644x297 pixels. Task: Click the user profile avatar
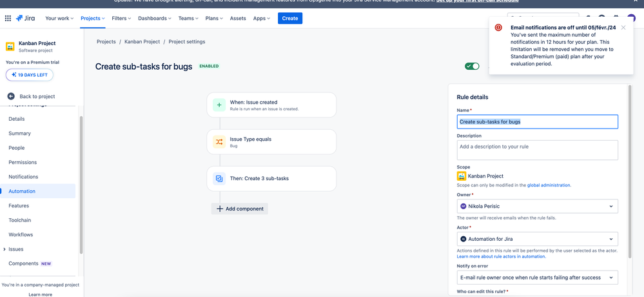pyautogui.click(x=632, y=18)
